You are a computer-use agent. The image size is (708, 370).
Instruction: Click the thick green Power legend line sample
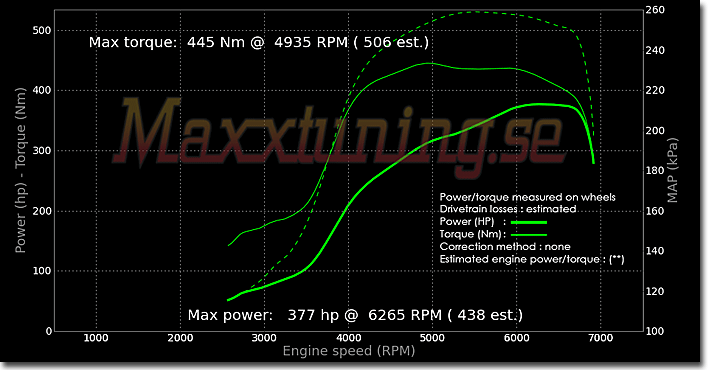pyautogui.click(x=529, y=222)
